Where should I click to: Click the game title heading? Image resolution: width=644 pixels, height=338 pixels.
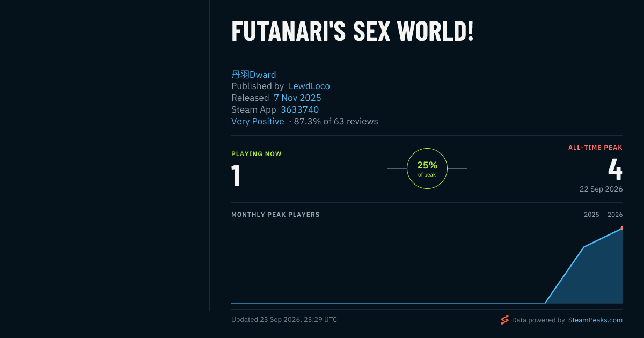coord(353,32)
